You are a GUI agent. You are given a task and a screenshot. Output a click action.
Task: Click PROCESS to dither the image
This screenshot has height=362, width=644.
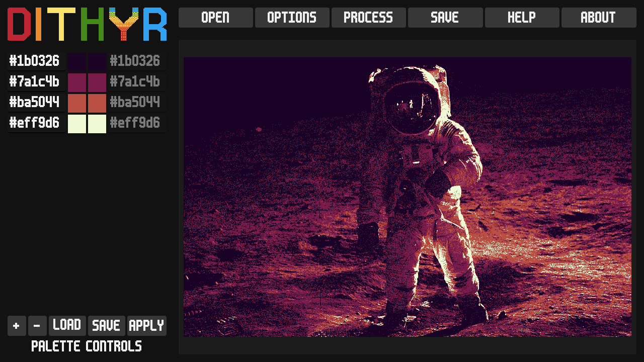(x=368, y=18)
